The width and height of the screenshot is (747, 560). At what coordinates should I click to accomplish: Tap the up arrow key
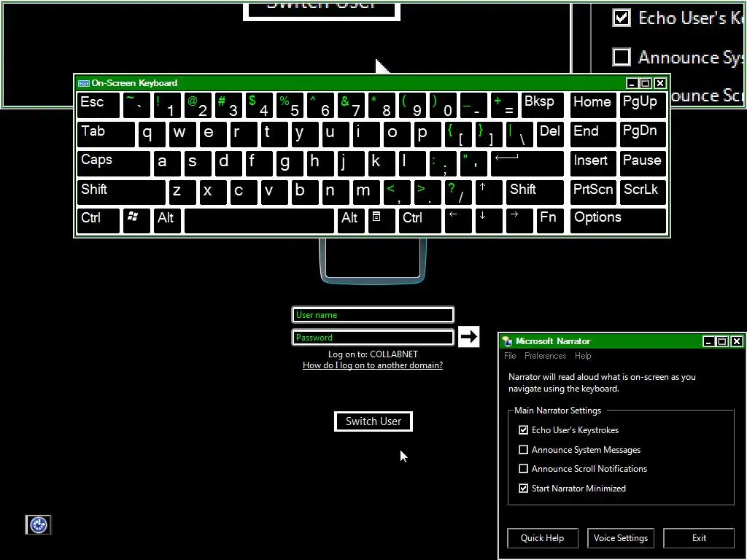489,192
